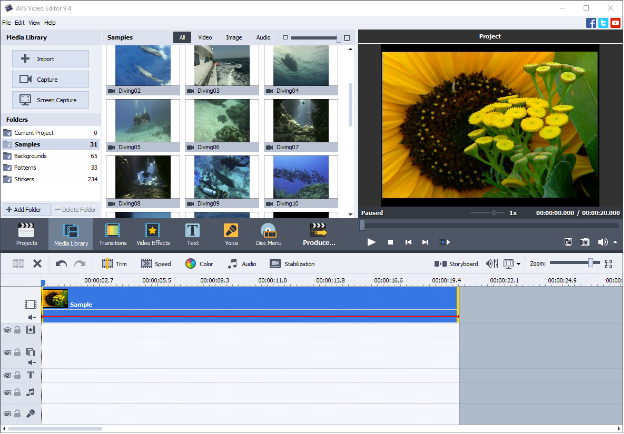Screen dimensions: 624x434
Task: Click the timeline Zoom slider
Action: pos(575,263)
